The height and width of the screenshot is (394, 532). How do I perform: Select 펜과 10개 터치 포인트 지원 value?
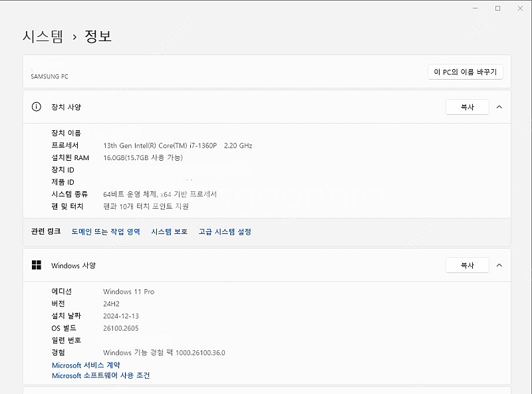click(146, 207)
